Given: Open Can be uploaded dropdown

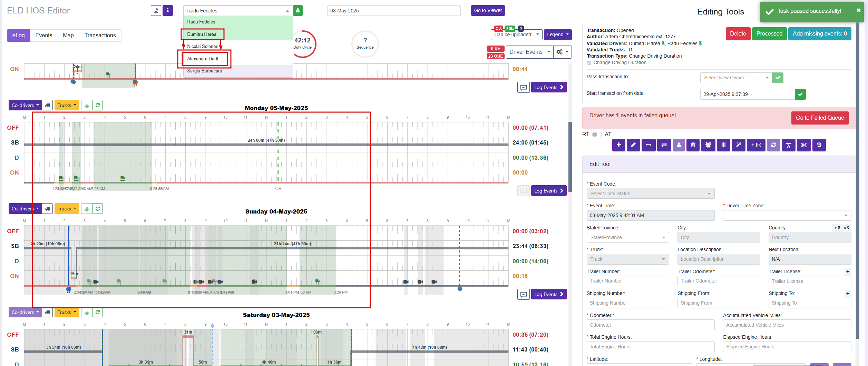Looking at the screenshot, I should 517,34.
